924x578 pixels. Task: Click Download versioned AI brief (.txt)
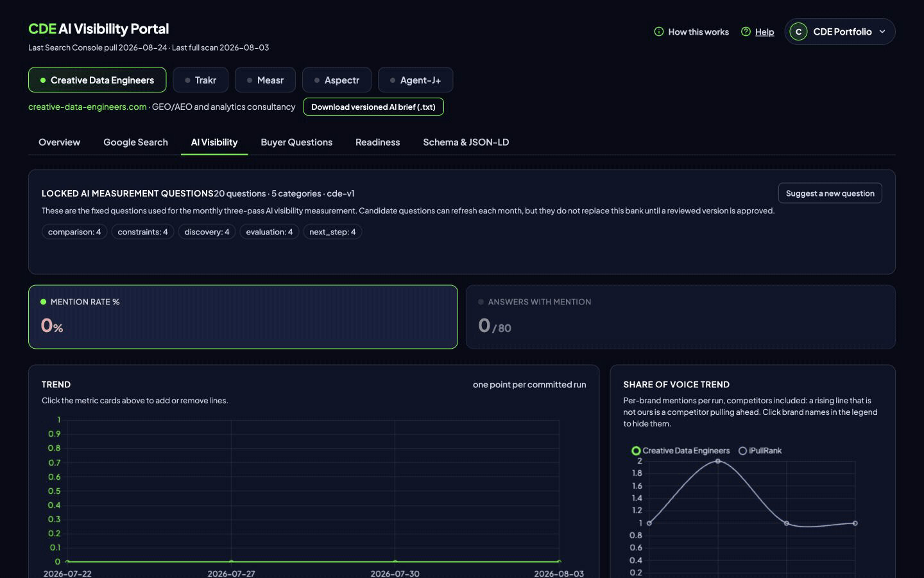pyautogui.click(x=373, y=107)
